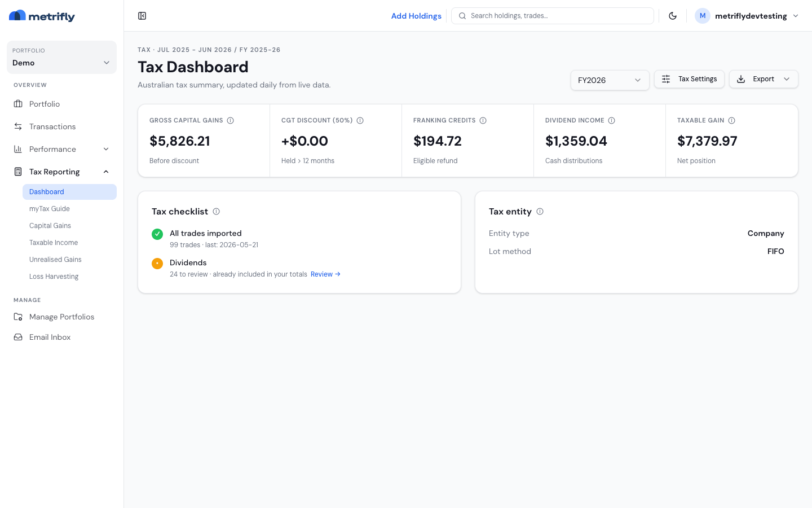Click the search magnifier icon
Viewport: 812px width, 508px height.
click(462, 16)
